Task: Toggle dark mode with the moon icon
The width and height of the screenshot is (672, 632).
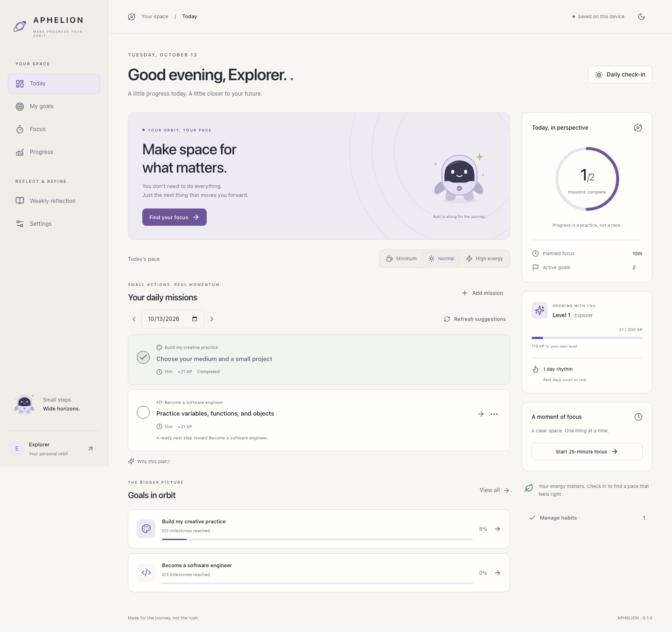Action: pos(641,16)
